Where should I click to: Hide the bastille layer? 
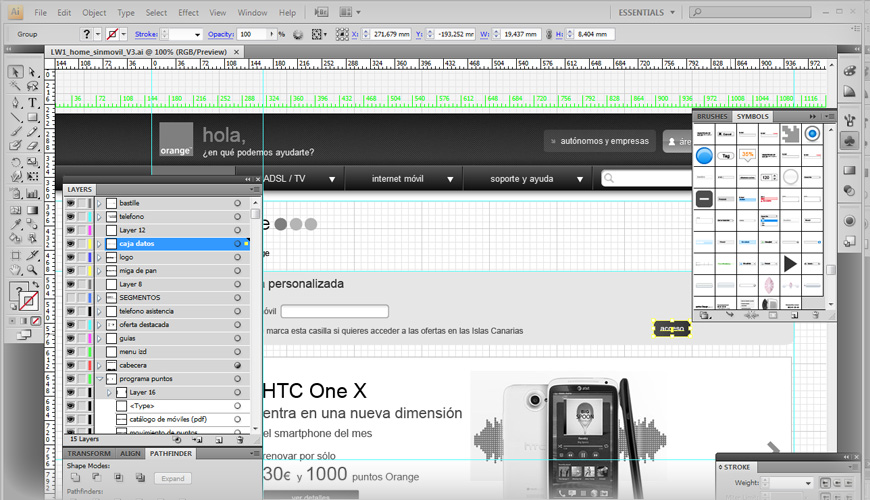click(70, 203)
